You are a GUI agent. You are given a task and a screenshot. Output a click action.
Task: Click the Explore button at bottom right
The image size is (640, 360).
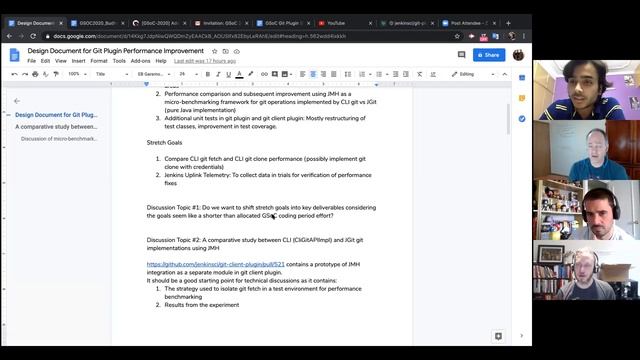tap(498, 336)
